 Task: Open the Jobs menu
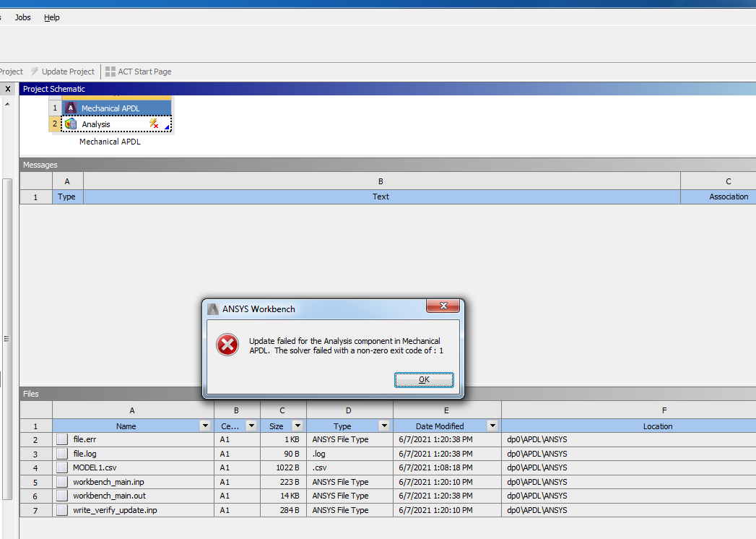coord(22,17)
